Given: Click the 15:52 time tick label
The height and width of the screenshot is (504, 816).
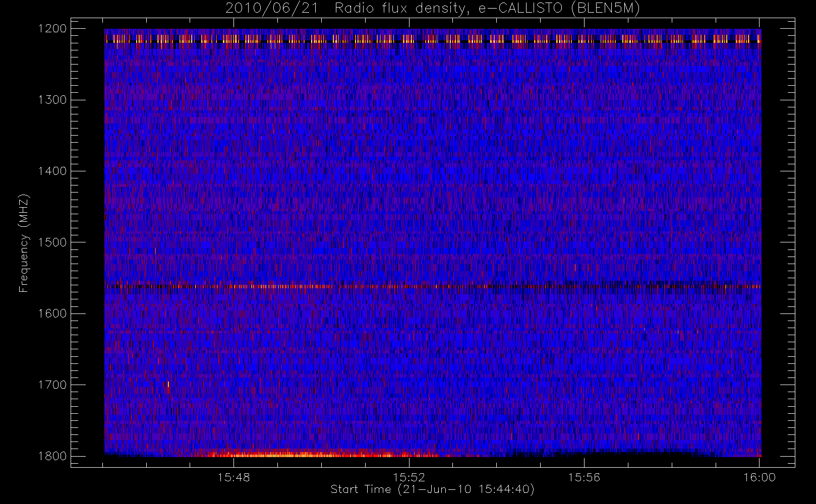Looking at the screenshot, I should (409, 477).
